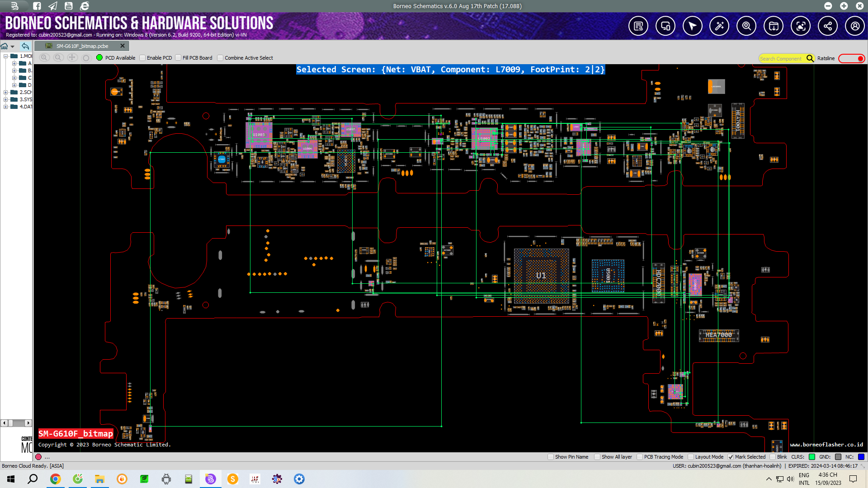This screenshot has height=488, width=868.
Task: Open the Facebook icon in title bar
Action: click(37, 6)
